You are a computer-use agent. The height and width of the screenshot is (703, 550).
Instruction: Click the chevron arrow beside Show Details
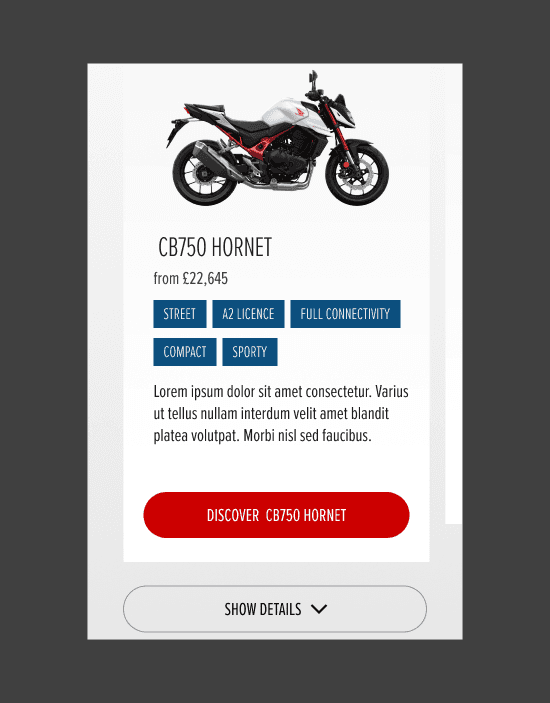pos(319,609)
